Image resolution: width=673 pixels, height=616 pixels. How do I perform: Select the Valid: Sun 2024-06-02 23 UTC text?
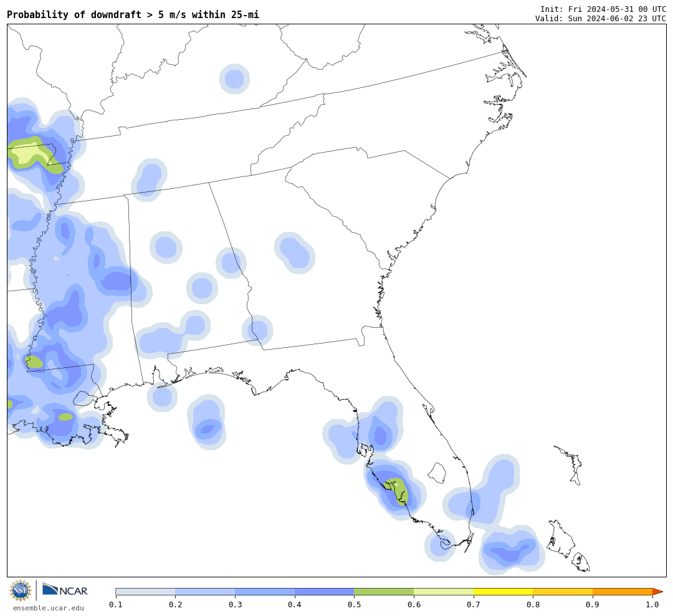click(x=601, y=19)
